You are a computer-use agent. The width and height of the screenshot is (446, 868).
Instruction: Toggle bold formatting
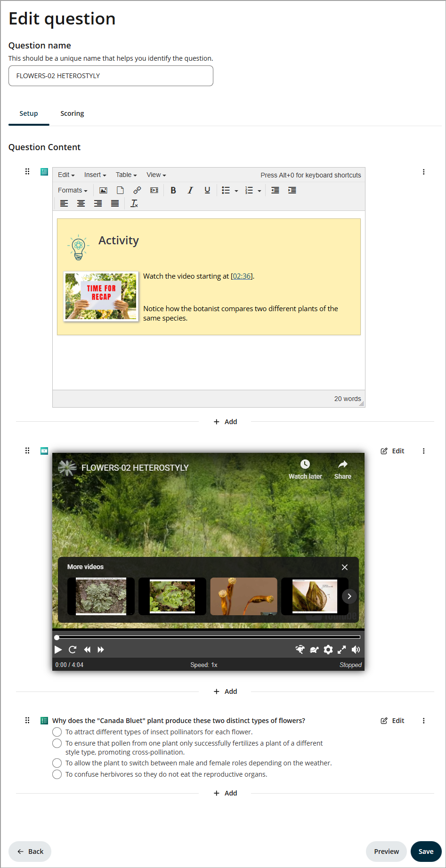click(x=173, y=190)
